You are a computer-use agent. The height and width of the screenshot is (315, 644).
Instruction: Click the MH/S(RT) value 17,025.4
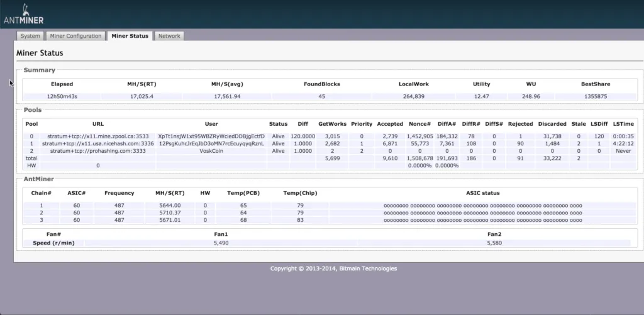pyautogui.click(x=142, y=97)
